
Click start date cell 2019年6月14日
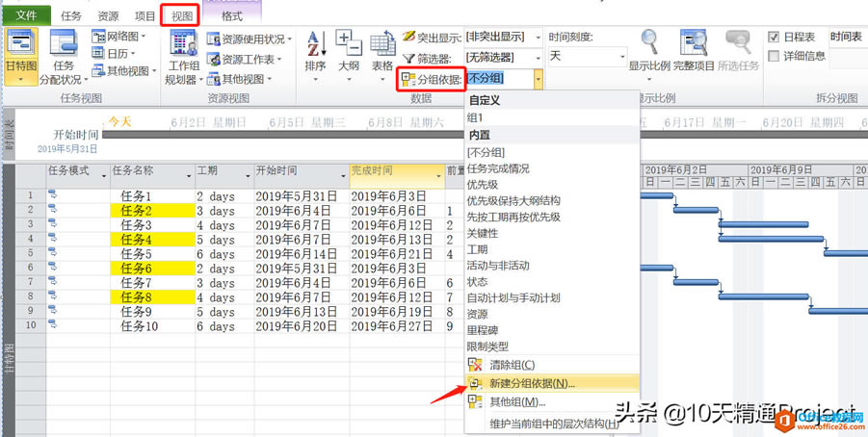[x=302, y=254]
